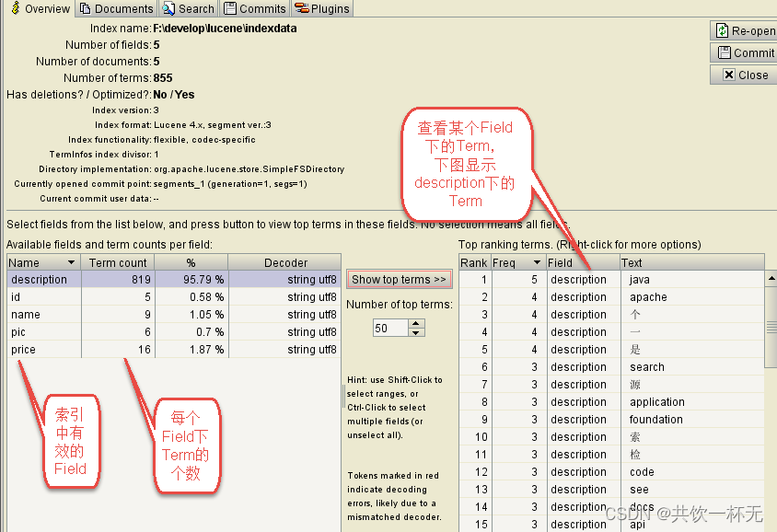Click the Close X icon
Viewport: 777px width, 532px height.
pyautogui.click(x=729, y=75)
